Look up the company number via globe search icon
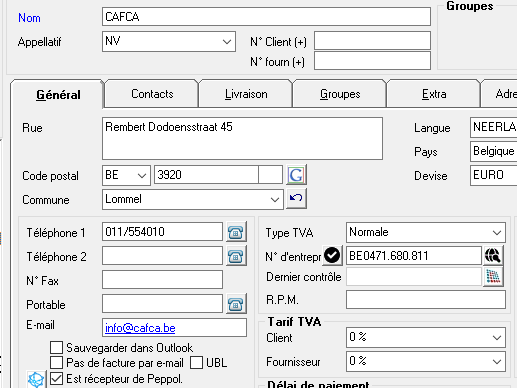Screen dimensions: 517x388 tap(493, 256)
